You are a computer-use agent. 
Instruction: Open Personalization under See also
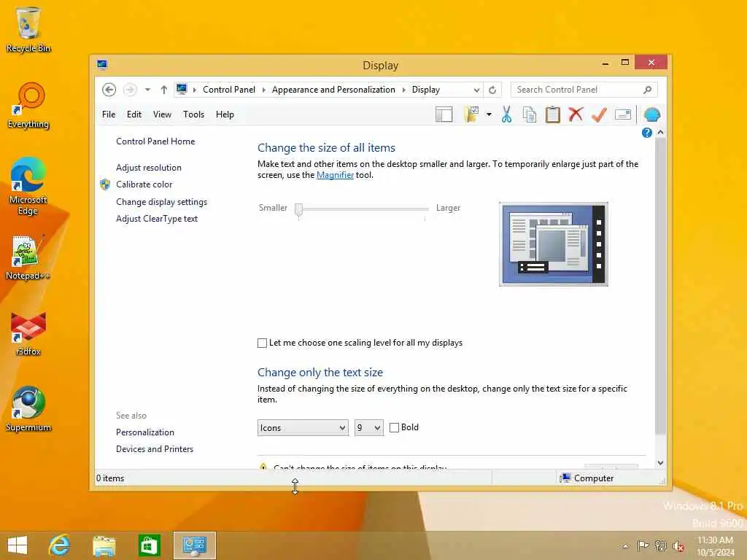coord(145,432)
